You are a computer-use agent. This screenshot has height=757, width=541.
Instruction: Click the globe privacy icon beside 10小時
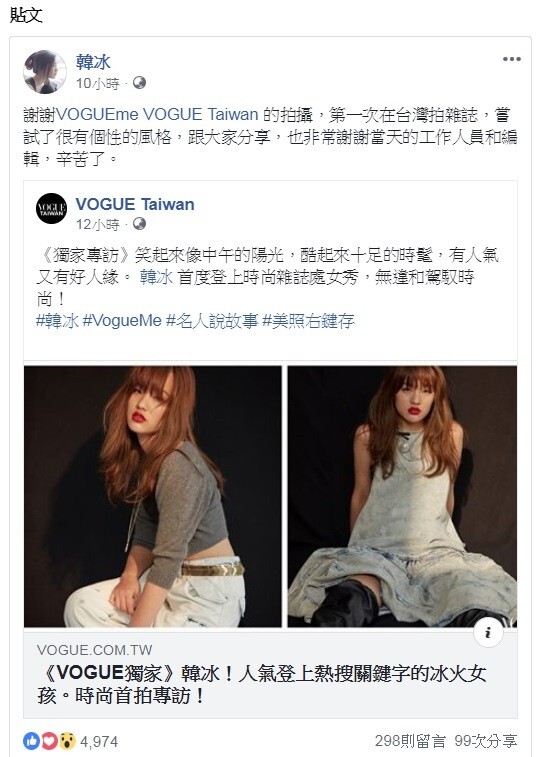(139, 83)
